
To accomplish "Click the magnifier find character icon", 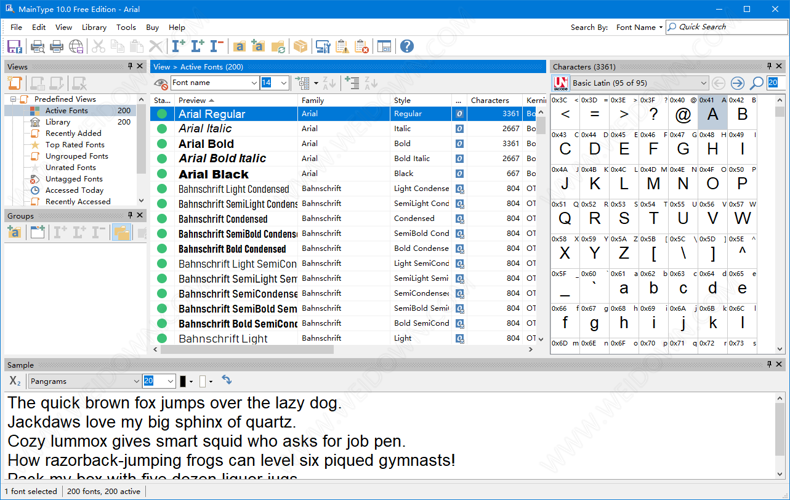I will coord(756,83).
